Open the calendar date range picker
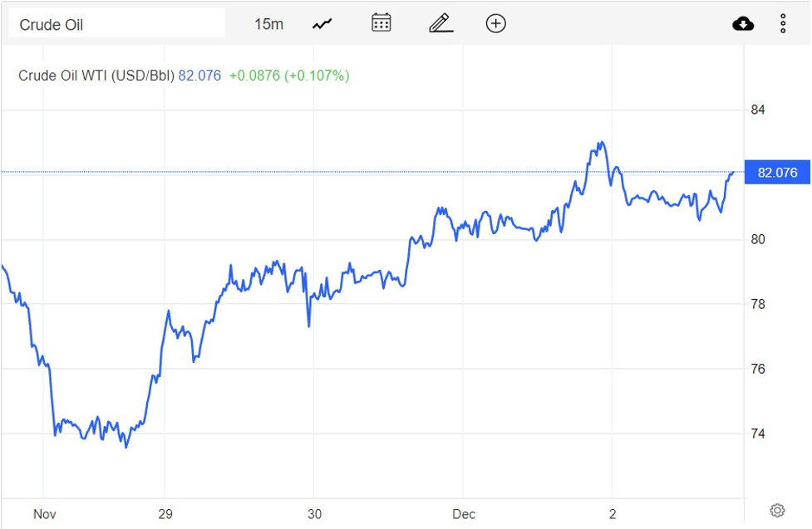 [381, 23]
